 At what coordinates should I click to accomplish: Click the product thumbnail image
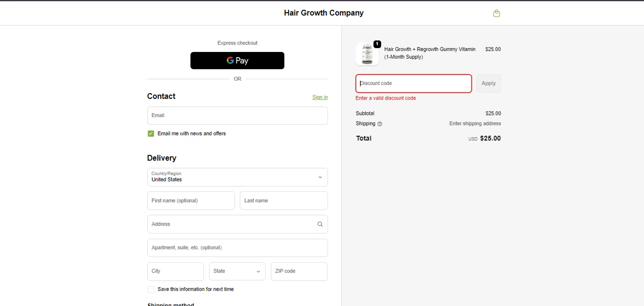(367, 54)
